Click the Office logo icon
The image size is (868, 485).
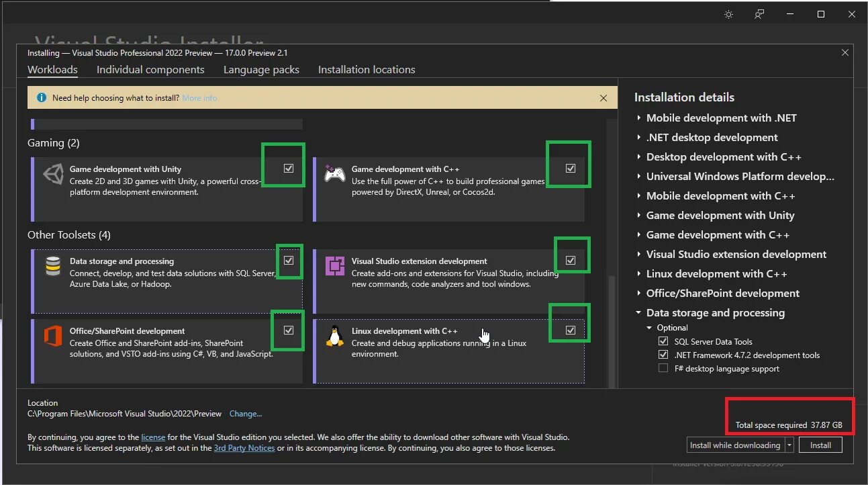click(53, 336)
